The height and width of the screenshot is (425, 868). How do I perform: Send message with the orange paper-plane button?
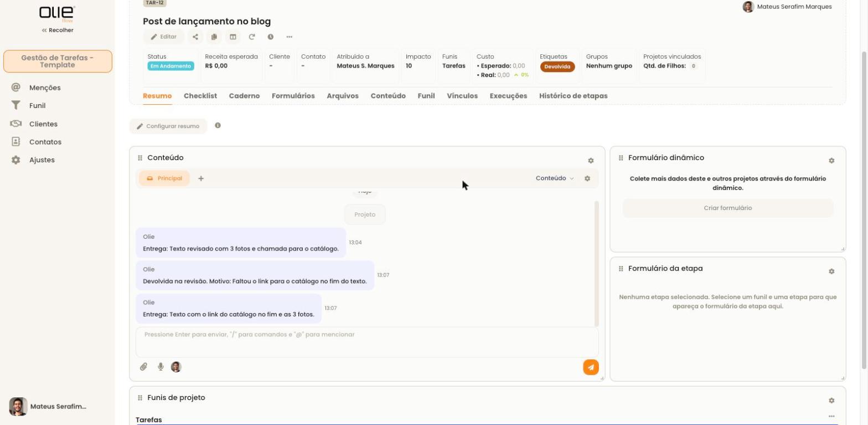[591, 367]
